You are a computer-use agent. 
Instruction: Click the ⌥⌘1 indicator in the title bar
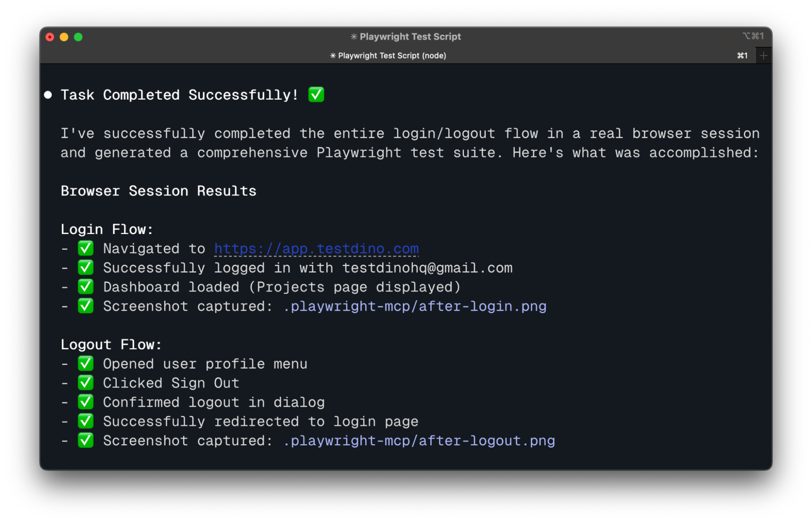click(x=754, y=36)
